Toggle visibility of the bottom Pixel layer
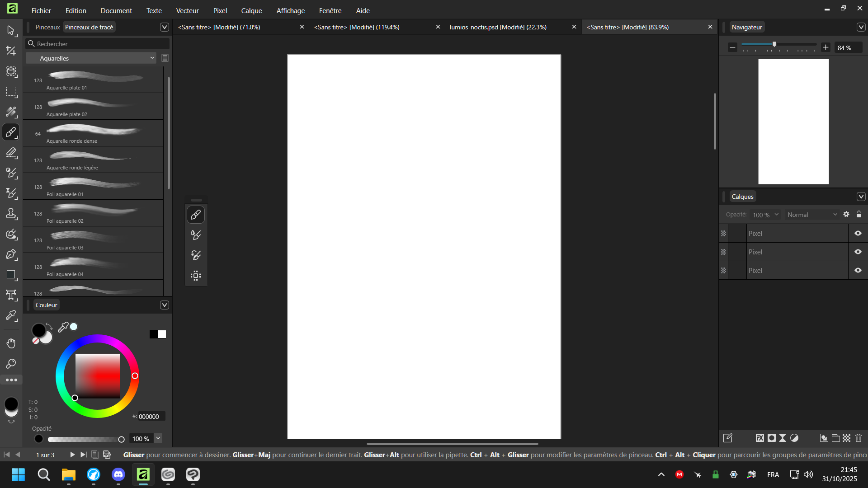The image size is (868, 488). [858, 271]
